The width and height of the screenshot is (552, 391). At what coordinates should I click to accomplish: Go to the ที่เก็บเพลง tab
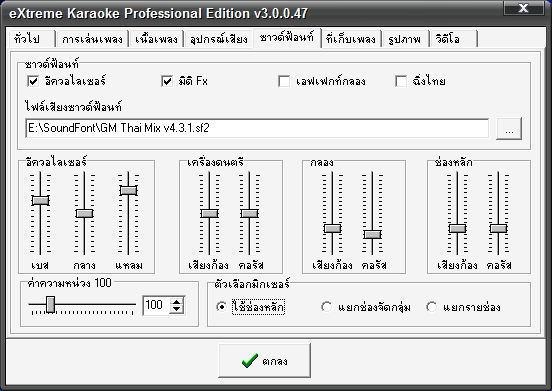click(351, 39)
